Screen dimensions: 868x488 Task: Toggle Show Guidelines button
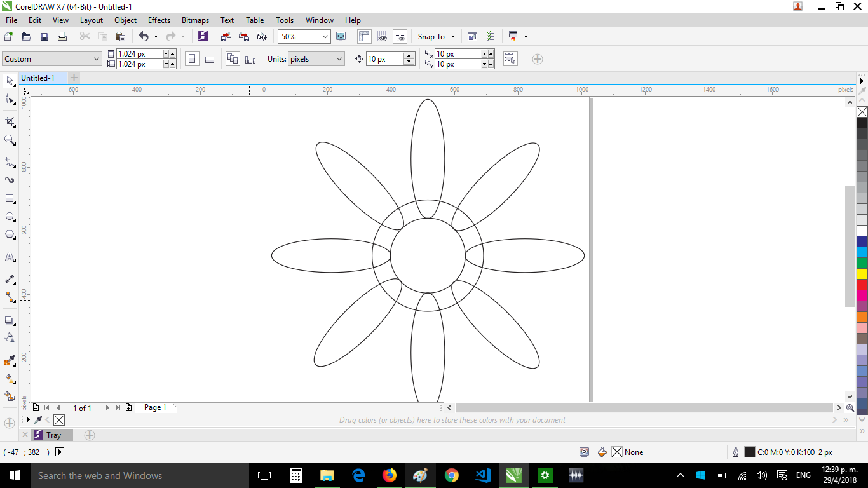[400, 37]
